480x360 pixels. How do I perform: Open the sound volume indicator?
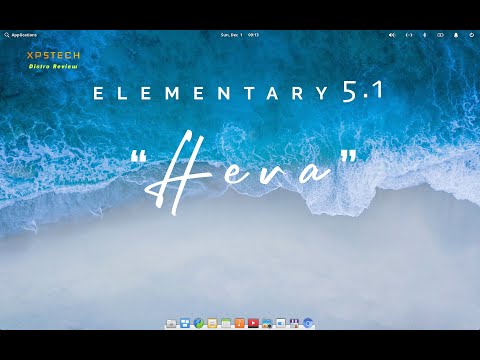(392, 35)
